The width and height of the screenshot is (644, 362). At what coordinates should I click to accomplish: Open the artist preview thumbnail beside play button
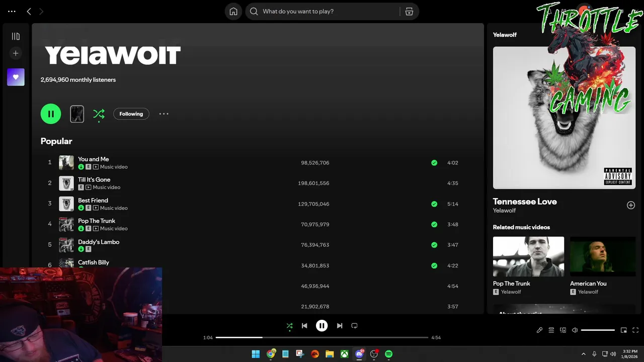[x=77, y=114]
